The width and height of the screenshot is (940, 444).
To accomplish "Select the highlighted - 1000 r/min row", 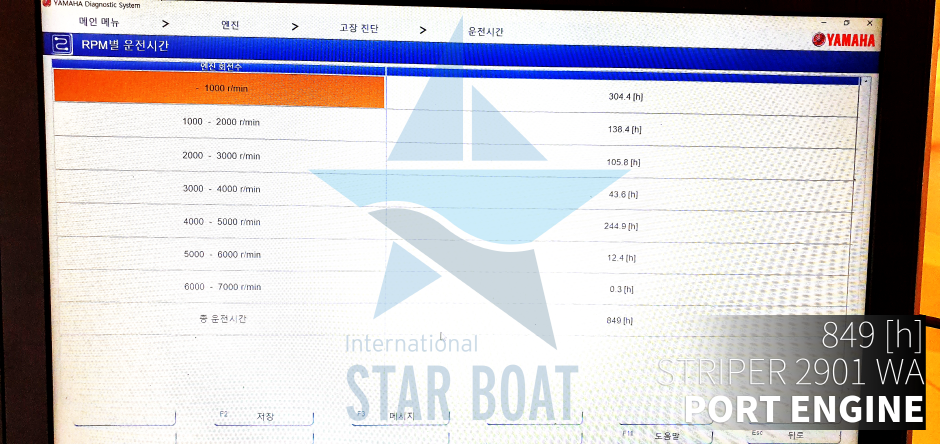I will click(x=219, y=89).
